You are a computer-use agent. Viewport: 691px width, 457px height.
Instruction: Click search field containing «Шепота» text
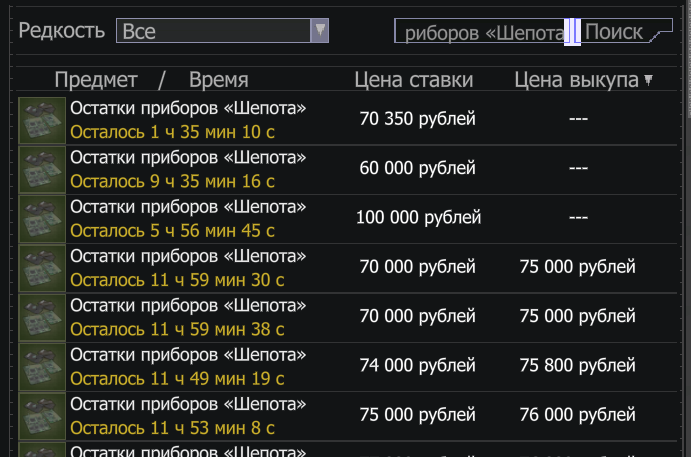[x=482, y=32]
